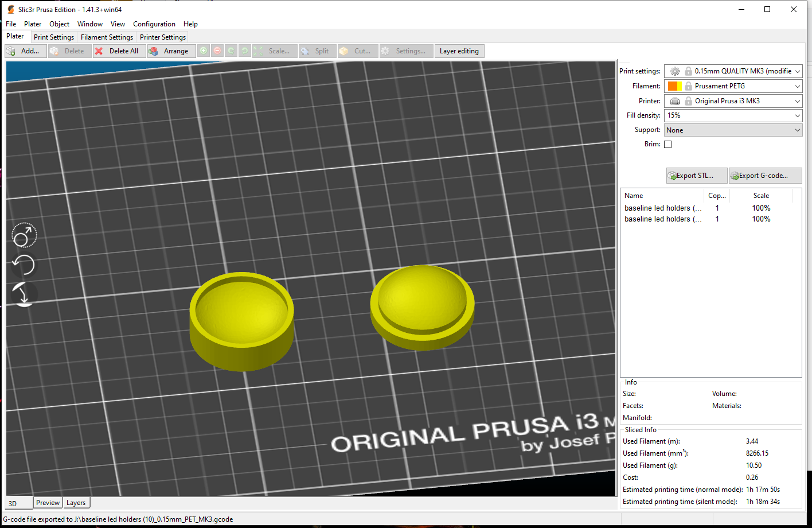This screenshot has width=812, height=528.
Task: Click the rotate clockwise toolbar icon
Action: coord(245,51)
